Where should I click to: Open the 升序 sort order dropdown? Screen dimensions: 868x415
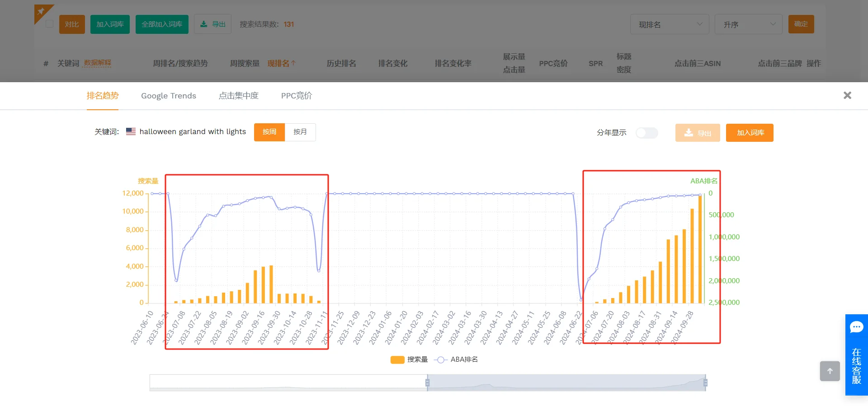(748, 24)
